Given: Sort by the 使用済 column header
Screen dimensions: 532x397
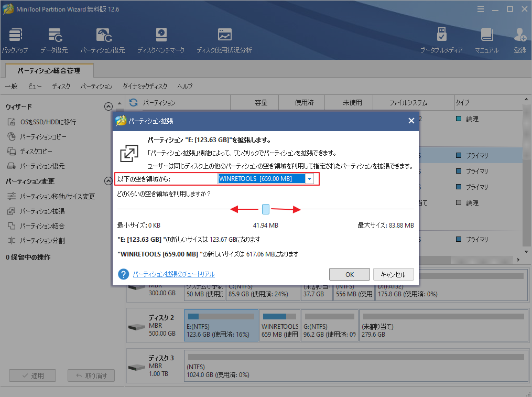Looking at the screenshot, I should tap(301, 103).
